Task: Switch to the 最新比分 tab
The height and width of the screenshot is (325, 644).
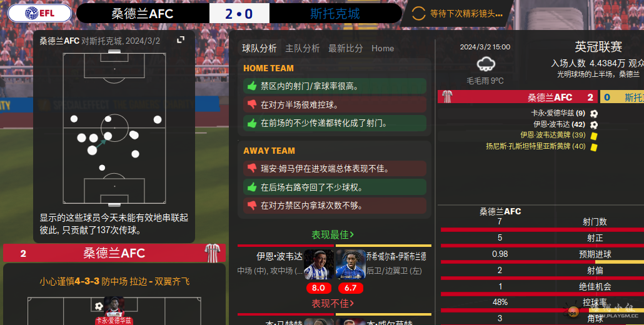Action: point(345,48)
